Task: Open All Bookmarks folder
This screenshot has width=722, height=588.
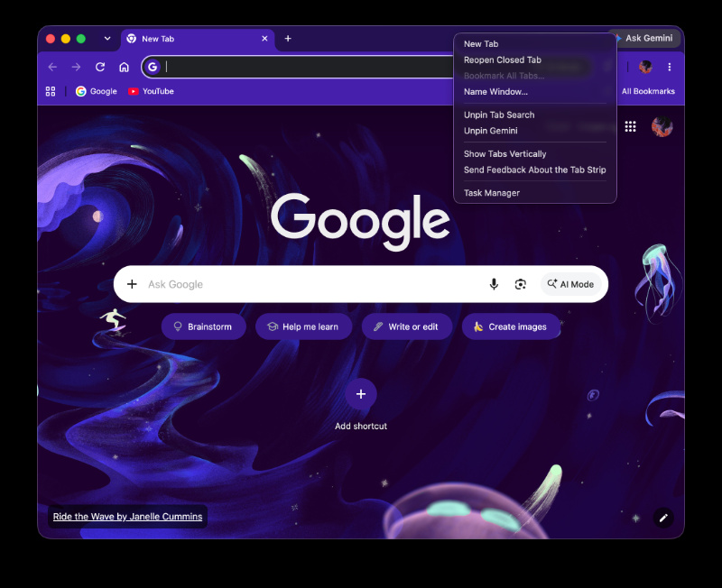Action: [648, 91]
